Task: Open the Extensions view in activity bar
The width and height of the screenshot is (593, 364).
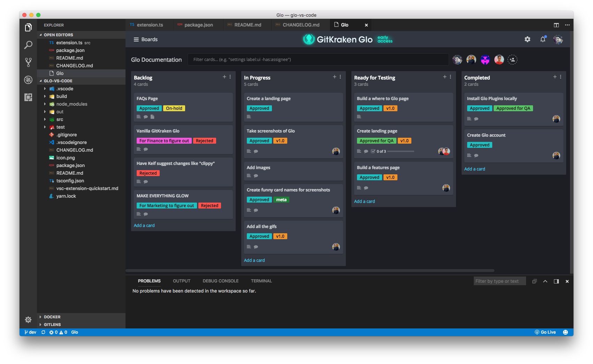Action: tap(28, 97)
